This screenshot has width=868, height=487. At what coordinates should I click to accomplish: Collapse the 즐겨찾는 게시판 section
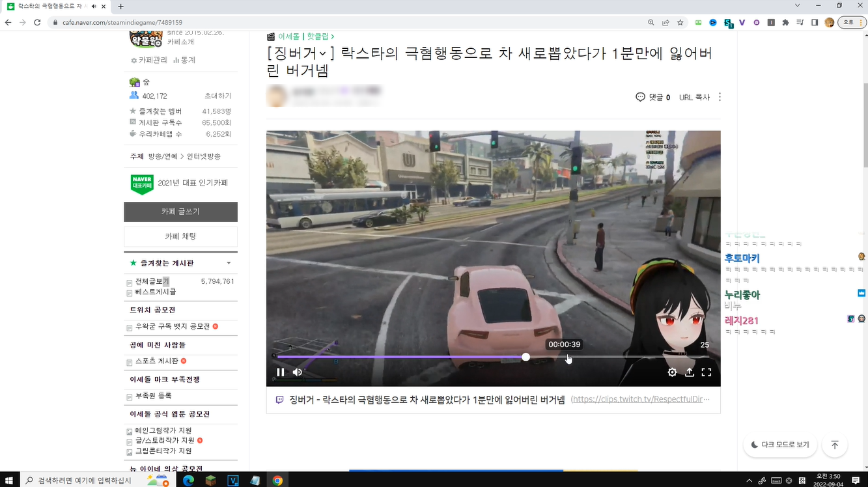[229, 263]
